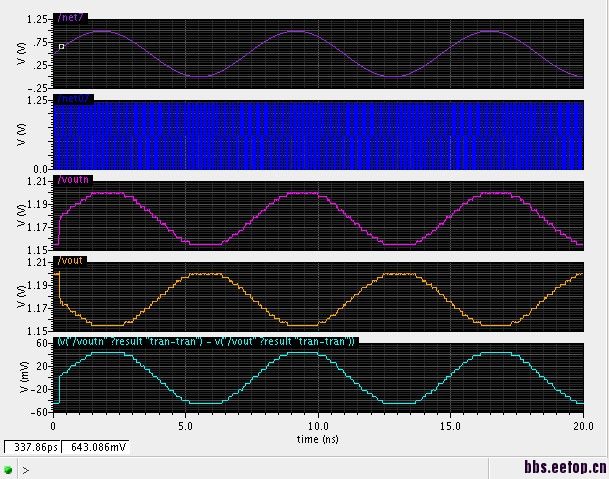Click the 337.86ps cursor time field
Viewport: 609px width, 479px height.
pyautogui.click(x=33, y=447)
